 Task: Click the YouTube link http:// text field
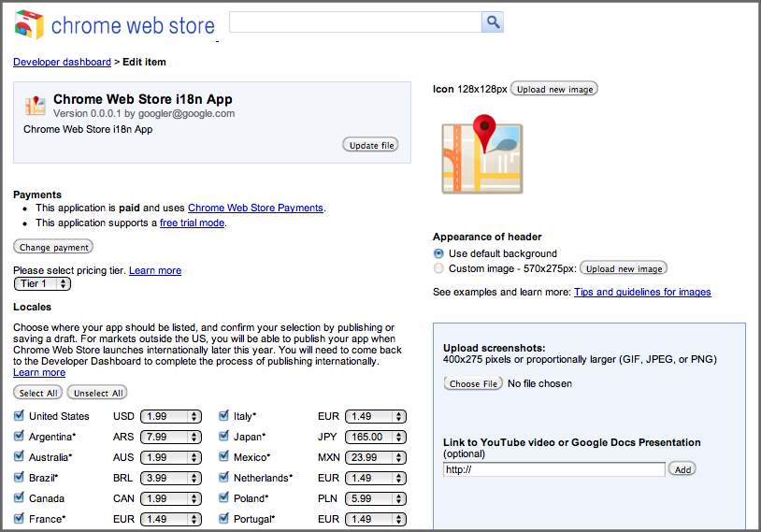(553, 469)
